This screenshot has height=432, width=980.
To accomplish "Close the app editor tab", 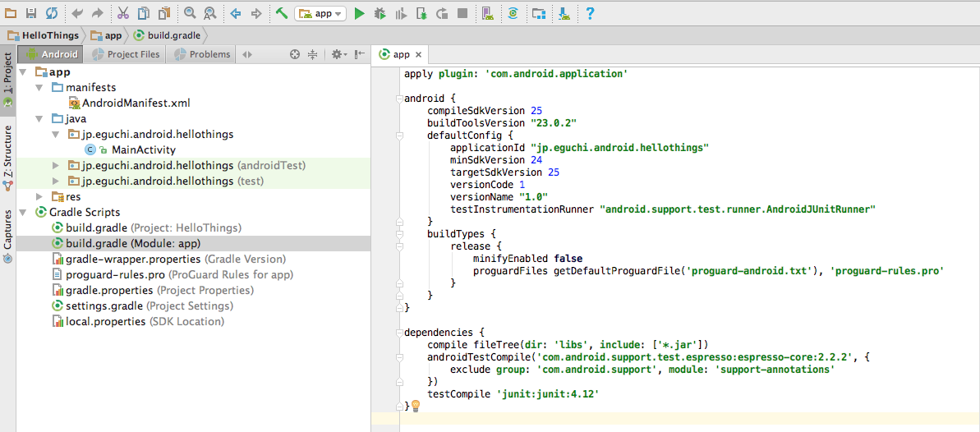I will tap(419, 55).
